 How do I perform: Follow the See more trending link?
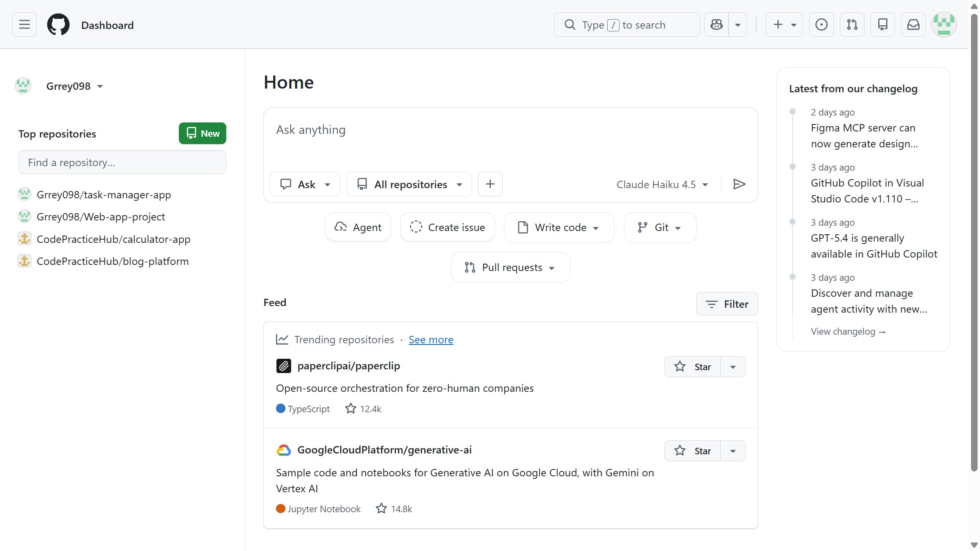(431, 340)
